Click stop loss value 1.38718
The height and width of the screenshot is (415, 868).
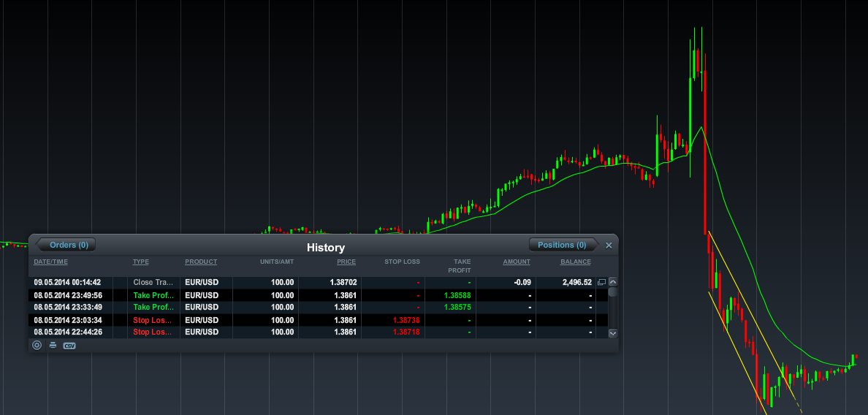406,332
